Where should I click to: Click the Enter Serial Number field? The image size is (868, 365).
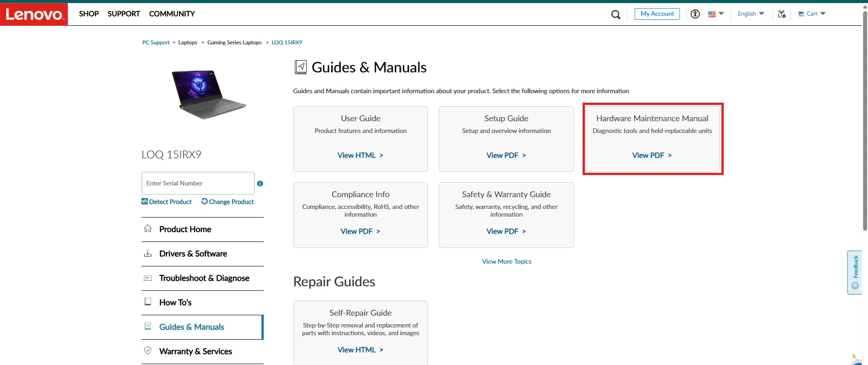(x=198, y=183)
